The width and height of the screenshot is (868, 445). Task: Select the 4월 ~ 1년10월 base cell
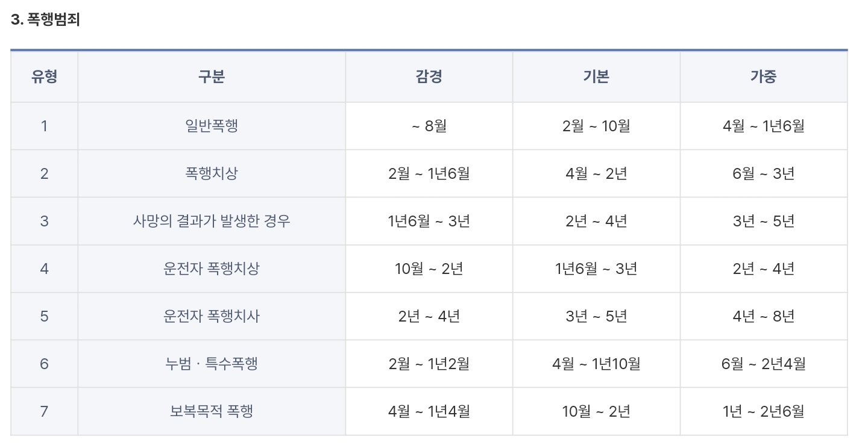[596, 364]
